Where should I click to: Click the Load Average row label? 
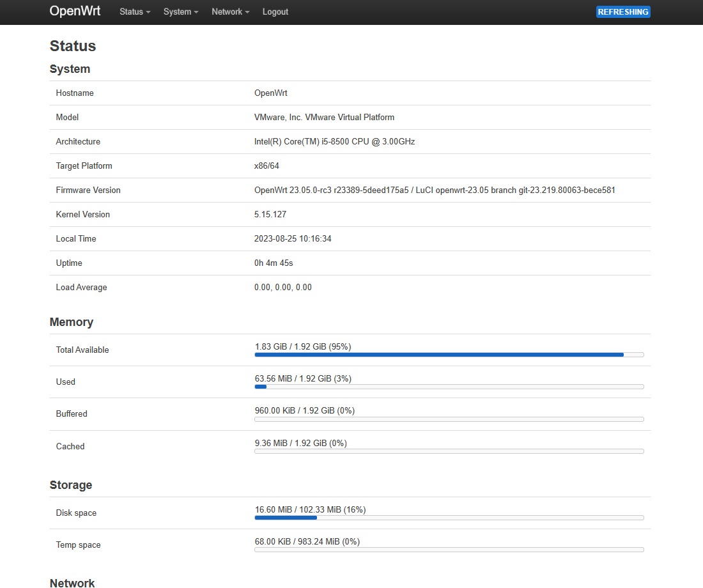click(82, 287)
